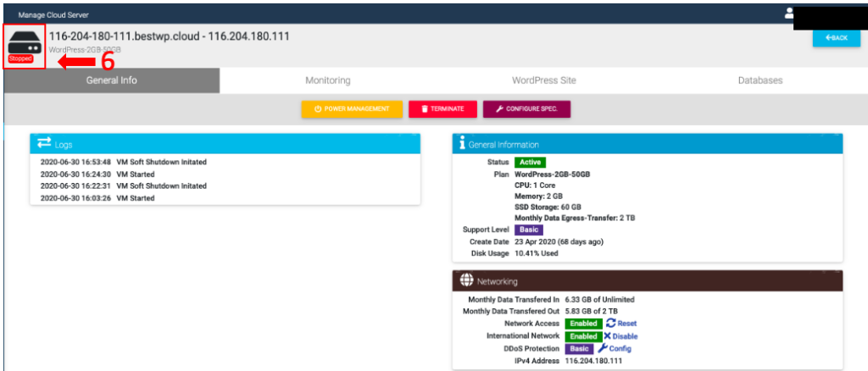Click the red Terminate button
868x371 pixels.
[x=442, y=109]
